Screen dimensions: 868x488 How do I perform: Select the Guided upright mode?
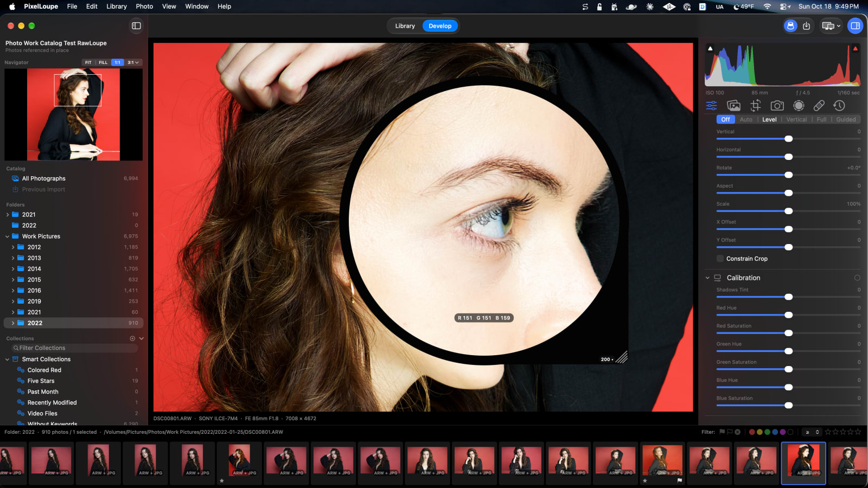click(846, 119)
